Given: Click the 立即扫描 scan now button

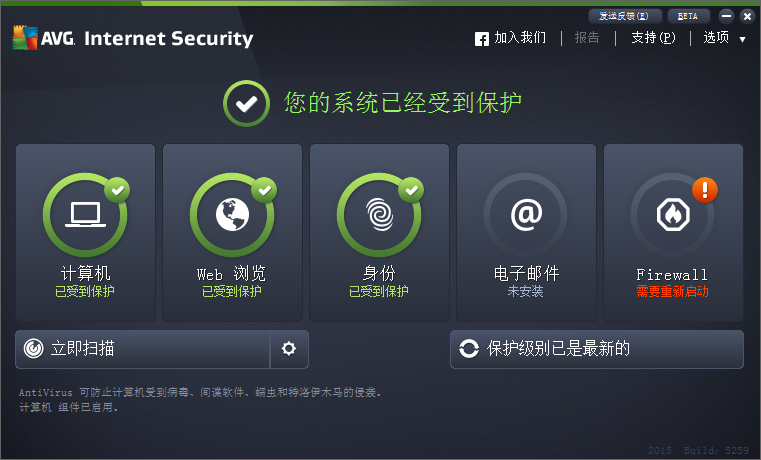Looking at the screenshot, I should coord(143,349).
